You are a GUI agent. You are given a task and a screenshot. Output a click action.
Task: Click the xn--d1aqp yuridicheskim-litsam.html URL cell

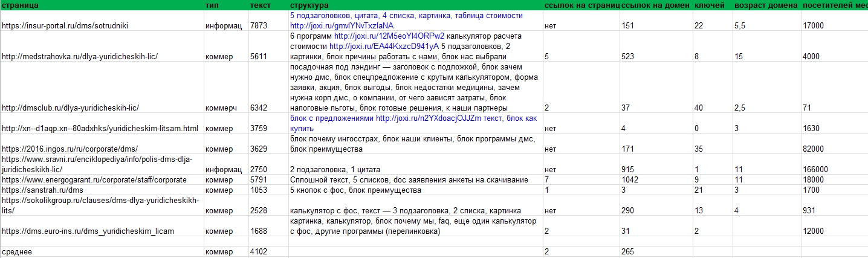[102, 123]
